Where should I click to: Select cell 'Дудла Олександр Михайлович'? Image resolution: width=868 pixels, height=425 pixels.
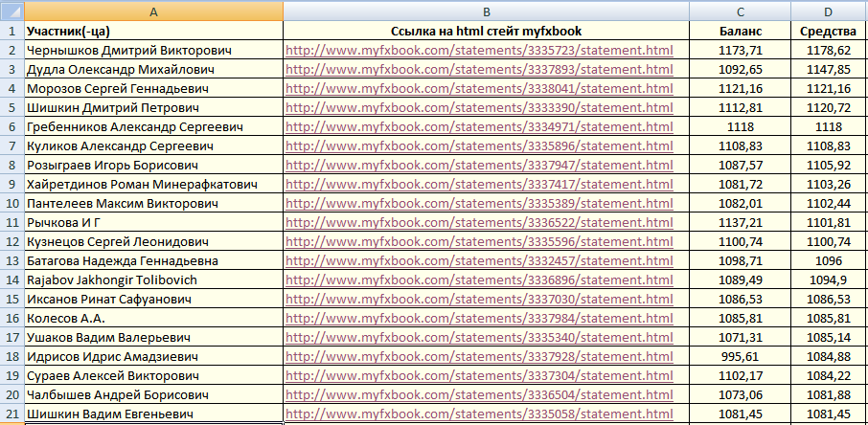154,70
